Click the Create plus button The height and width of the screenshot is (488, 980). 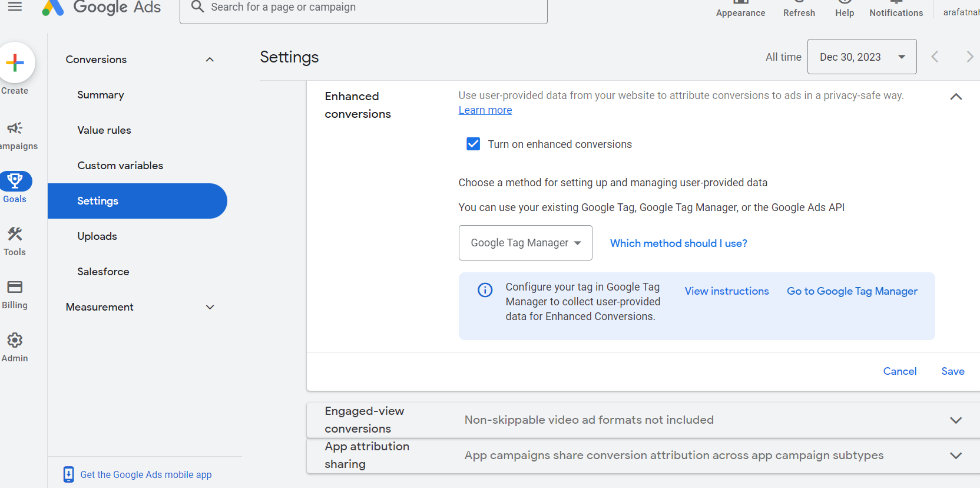pyautogui.click(x=15, y=62)
